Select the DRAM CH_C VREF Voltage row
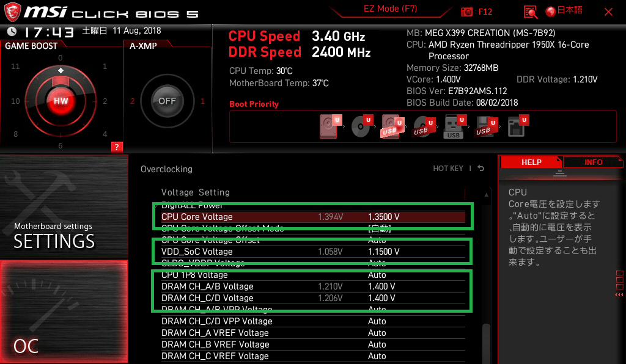This screenshot has height=364, width=626. (x=313, y=356)
